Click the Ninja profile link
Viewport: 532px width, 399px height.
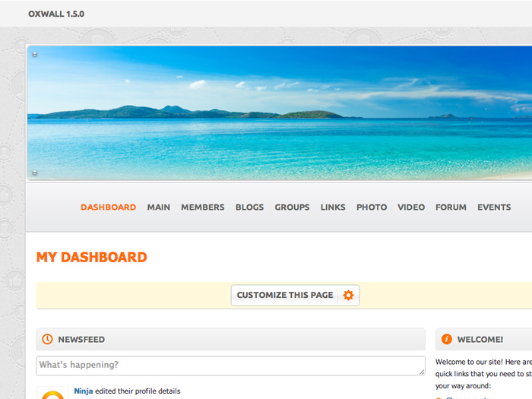click(84, 391)
